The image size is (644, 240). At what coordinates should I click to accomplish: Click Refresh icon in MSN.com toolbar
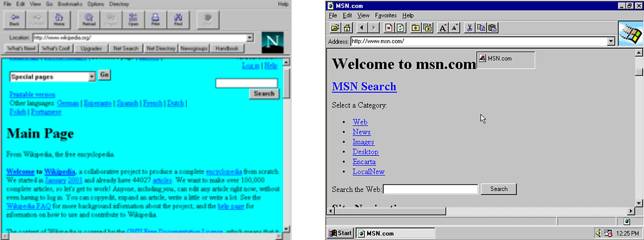tap(400, 28)
